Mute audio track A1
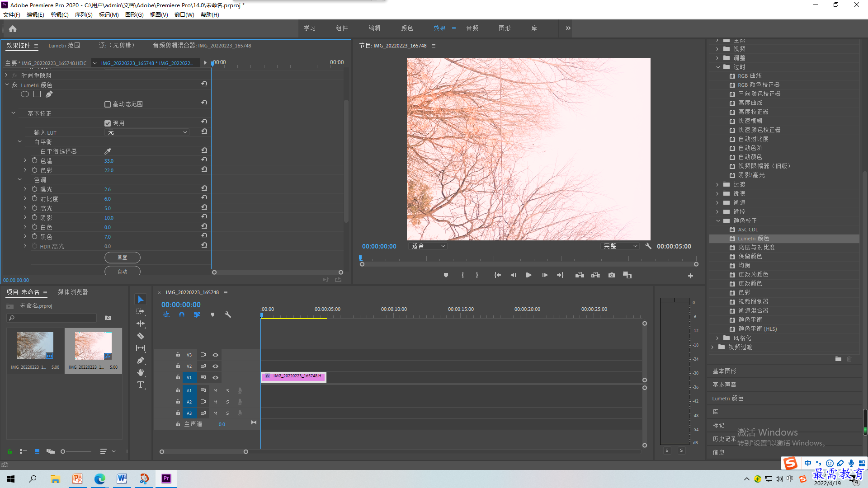868x488 pixels. 215,390
